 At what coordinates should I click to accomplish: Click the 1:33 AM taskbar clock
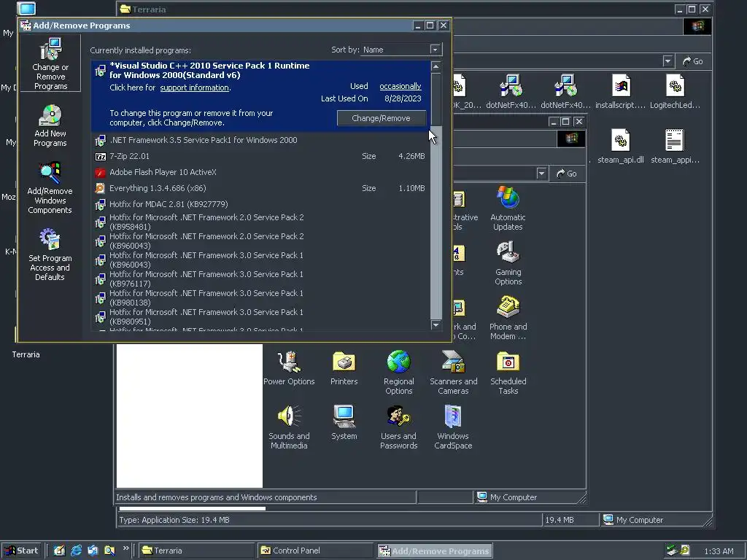(719, 551)
